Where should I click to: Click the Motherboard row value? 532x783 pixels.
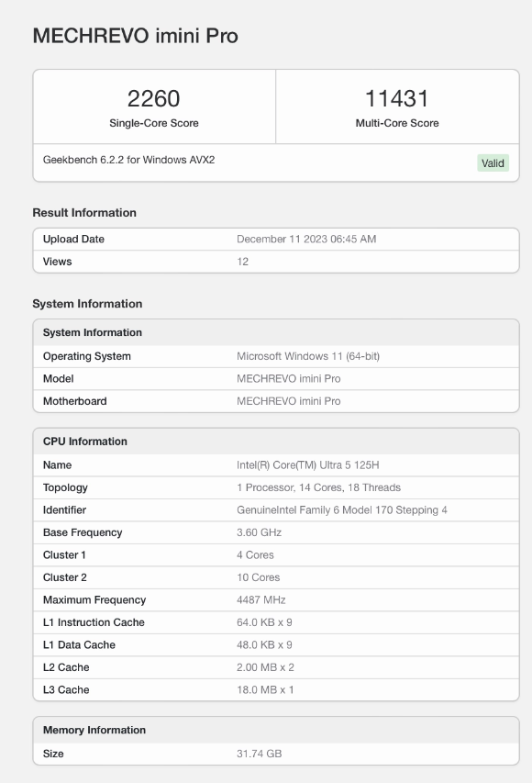[x=288, y=401]
